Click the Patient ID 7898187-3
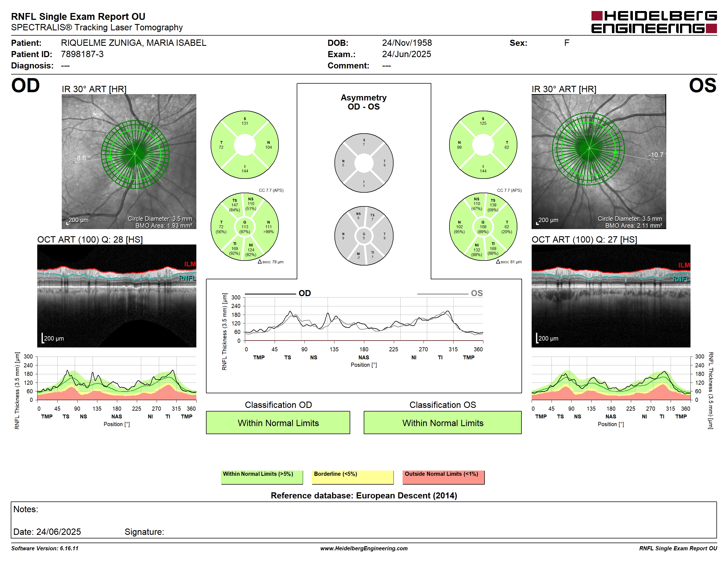Screen dimensions: 728x563 tap(82, 54)
